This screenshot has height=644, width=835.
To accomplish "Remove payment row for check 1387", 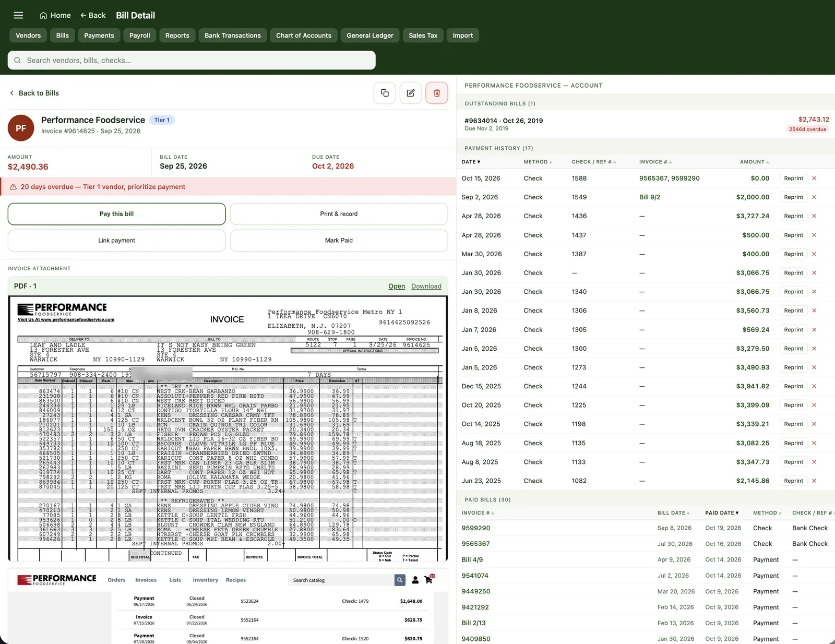I will pos(814,254).
